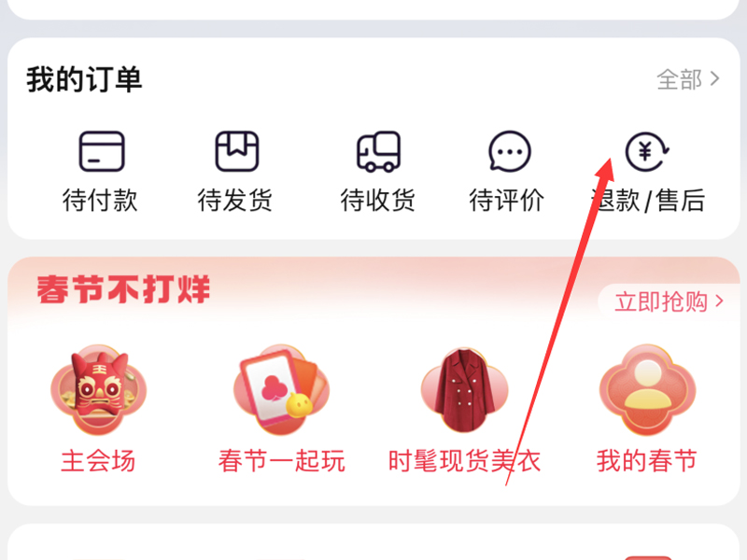
Task: Choose the 待收货 text label
Action: coord(378,200)
